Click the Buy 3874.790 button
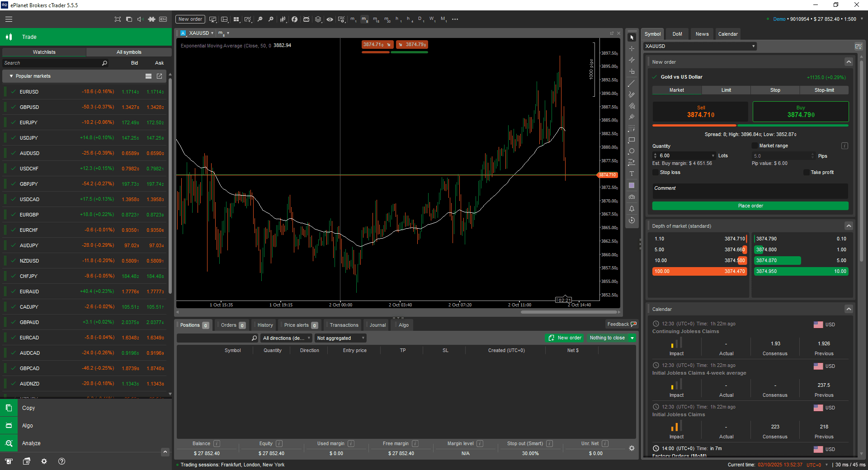Screen dimensions: 868x470 (x=800, y=112)
